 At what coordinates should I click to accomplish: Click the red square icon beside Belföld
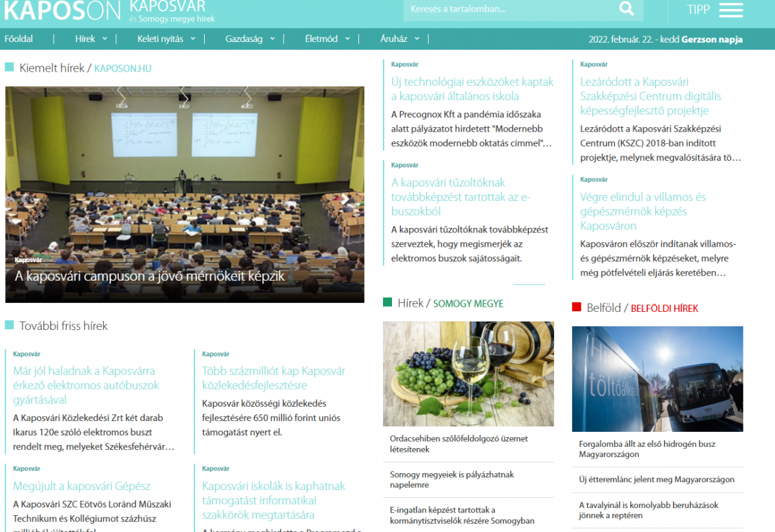point(577,308)
